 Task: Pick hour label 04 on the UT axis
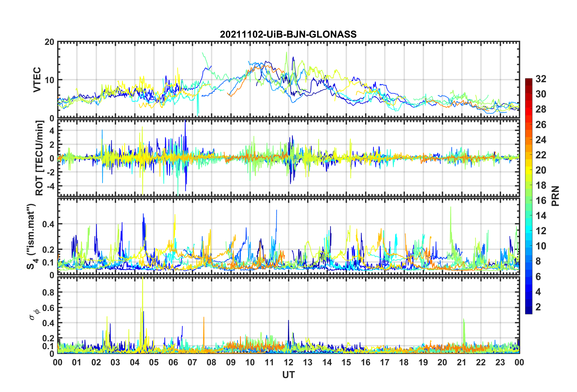pos(135,363)
